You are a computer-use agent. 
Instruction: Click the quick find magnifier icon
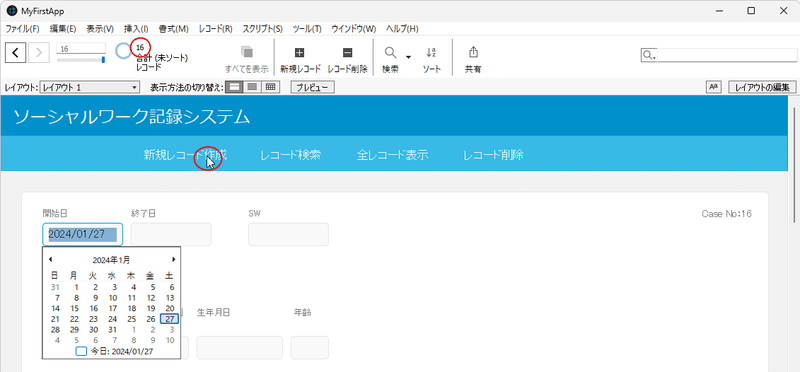pyautogui.click(x=648, y=55)
